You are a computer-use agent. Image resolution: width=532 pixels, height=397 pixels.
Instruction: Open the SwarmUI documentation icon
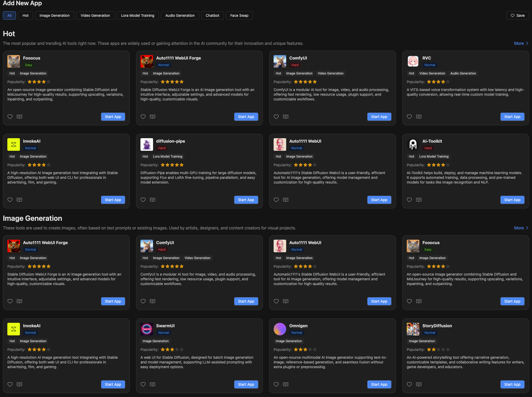tap(153, 384)
